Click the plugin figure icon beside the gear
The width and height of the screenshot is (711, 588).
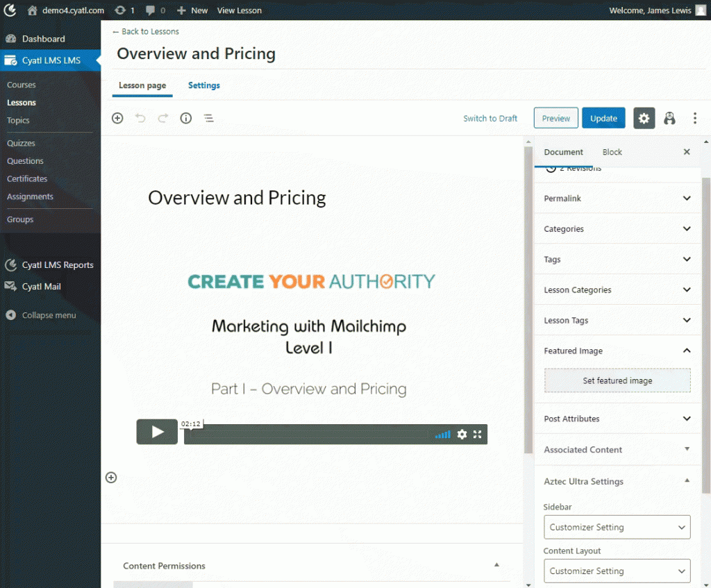coord(670,118)
